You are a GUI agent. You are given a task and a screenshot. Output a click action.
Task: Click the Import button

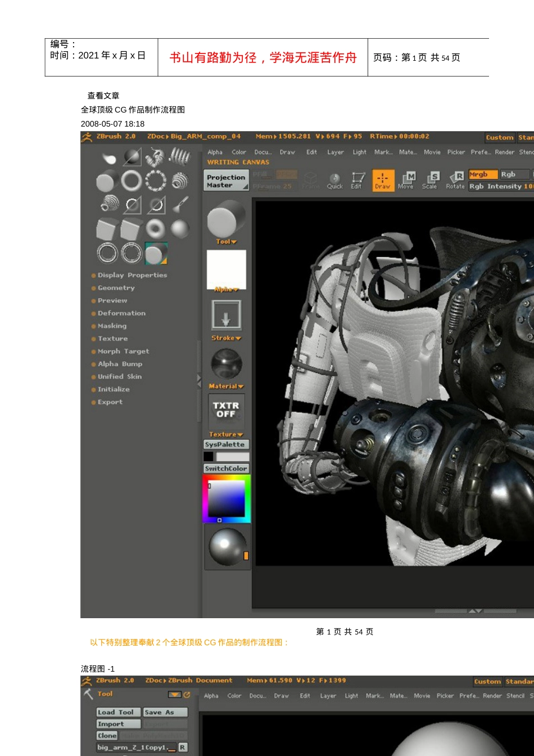click(119, 724)
